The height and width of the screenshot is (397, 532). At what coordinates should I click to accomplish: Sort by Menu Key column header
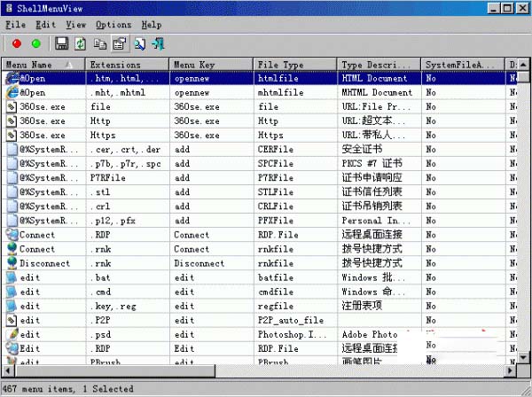pos(211,65)
